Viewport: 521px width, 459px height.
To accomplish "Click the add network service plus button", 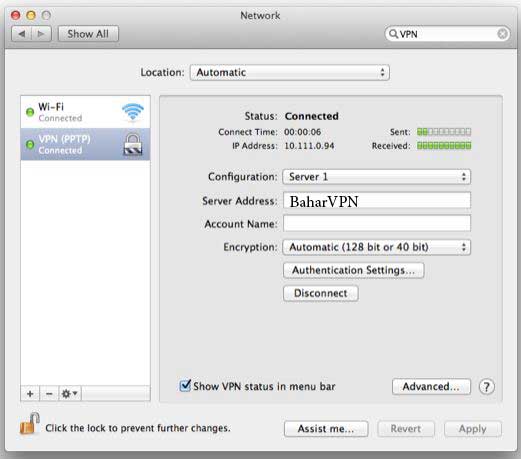I will pos(30,394).
